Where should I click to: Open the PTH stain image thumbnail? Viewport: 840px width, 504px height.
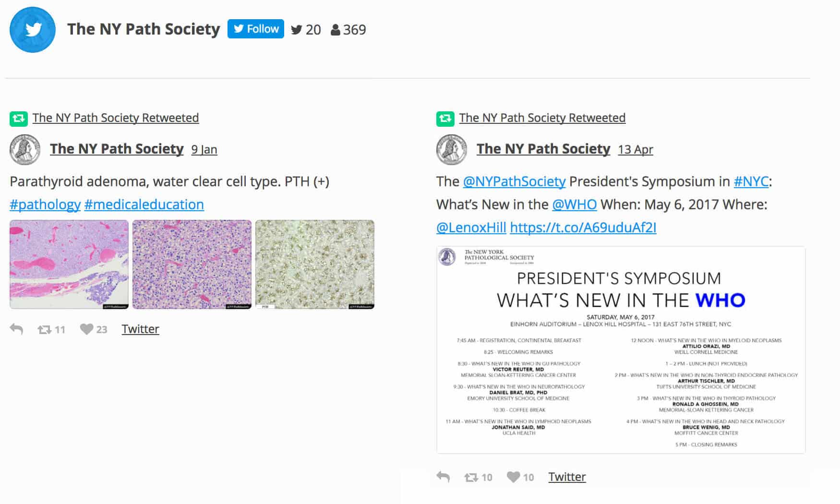click(315, 264)
